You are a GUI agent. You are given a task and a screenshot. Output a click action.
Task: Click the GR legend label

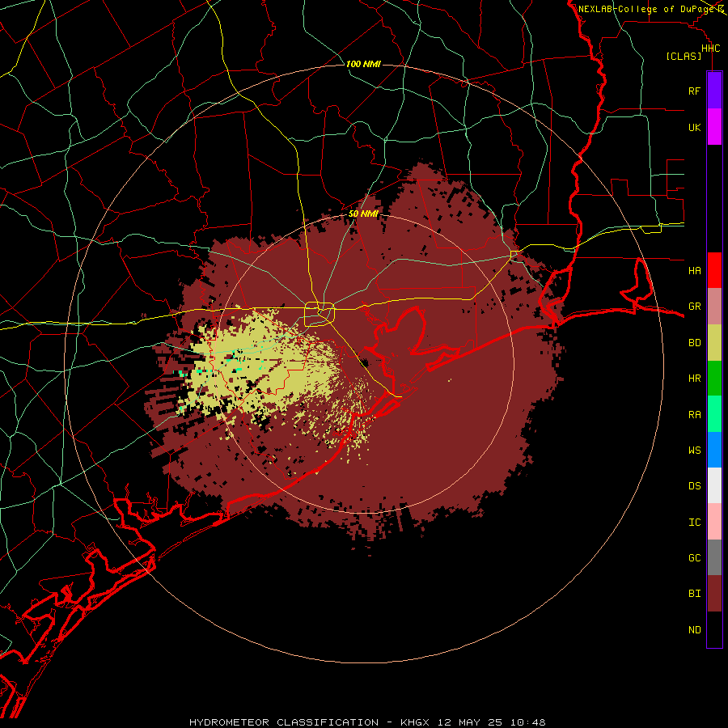[x=694, y=307]
